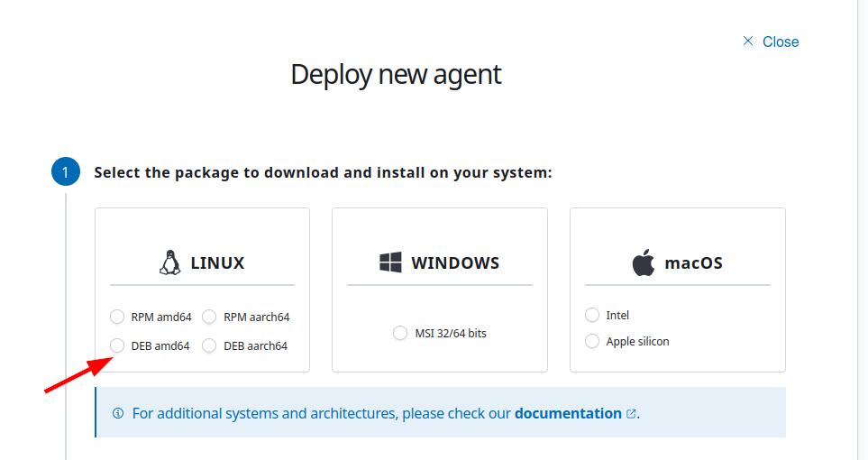
Task: Click the LINUX card heading
Action: click(x=217, y=263)
